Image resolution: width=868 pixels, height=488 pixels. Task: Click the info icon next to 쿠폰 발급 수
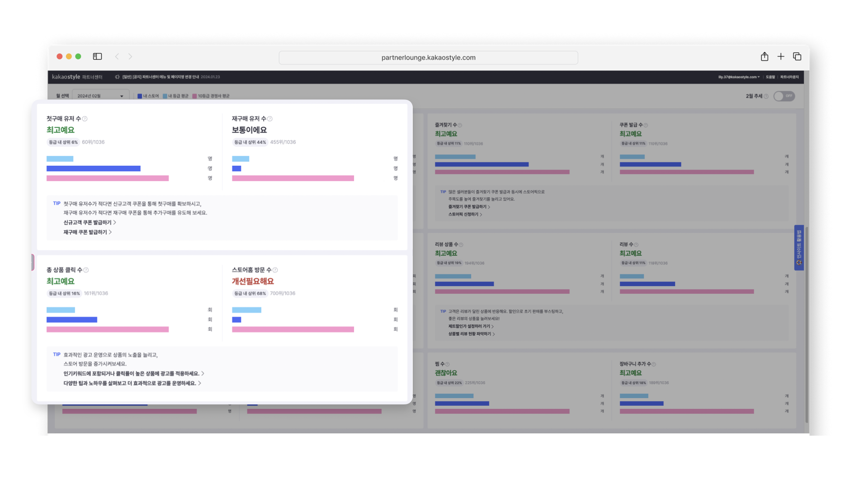(x=646, y=125)
